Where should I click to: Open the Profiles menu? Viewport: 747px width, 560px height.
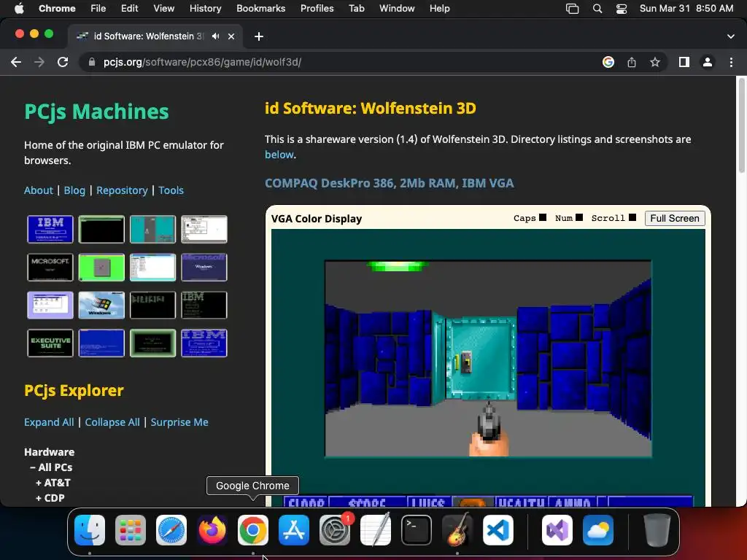point(317,9)
